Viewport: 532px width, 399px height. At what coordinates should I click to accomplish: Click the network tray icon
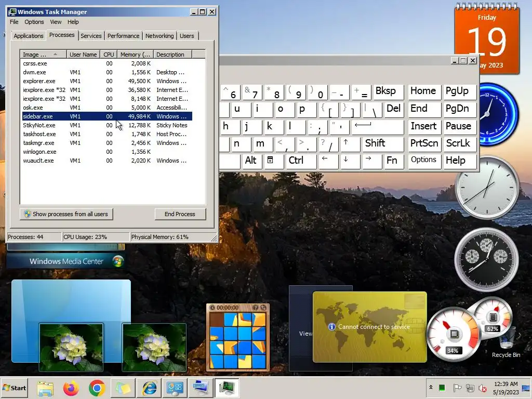(x=470, y=388)
